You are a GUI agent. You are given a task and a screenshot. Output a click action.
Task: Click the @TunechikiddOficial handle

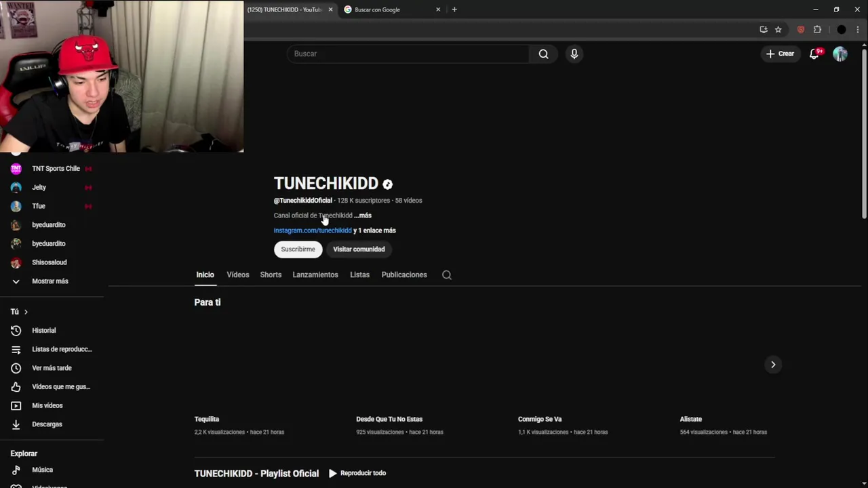point(303,201)
